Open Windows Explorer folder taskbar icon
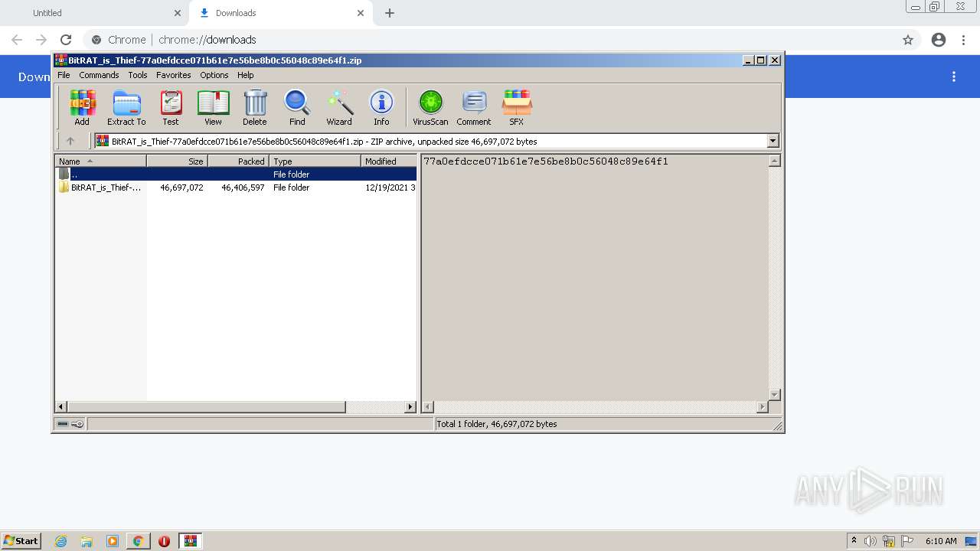This screenshot has height=551, width=980. coord(87,541)
